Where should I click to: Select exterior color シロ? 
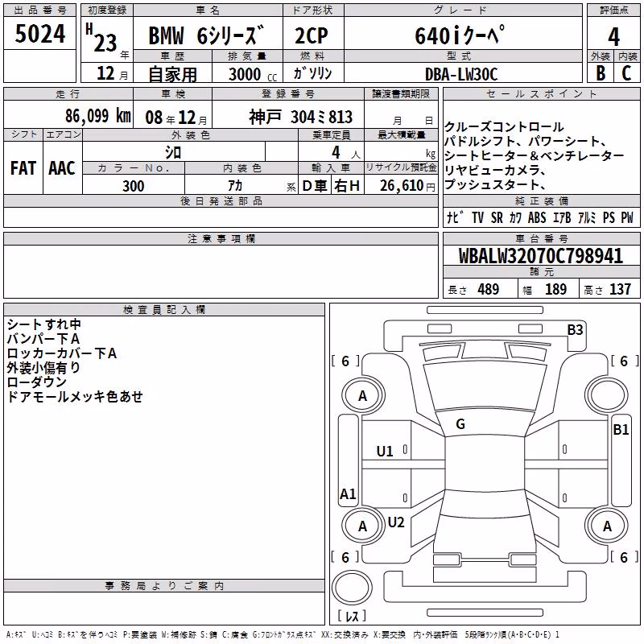coord(173,152)
